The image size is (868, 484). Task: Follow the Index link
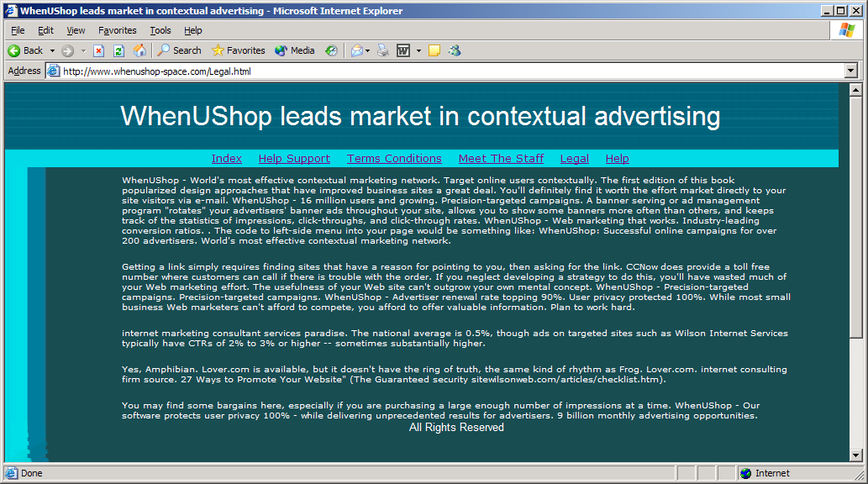tap(227, 158)
